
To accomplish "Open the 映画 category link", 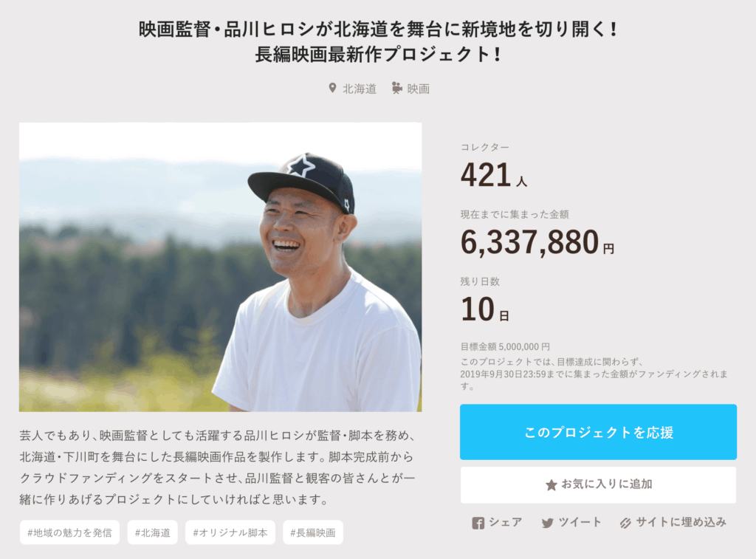I will click(x=418, y=89).
